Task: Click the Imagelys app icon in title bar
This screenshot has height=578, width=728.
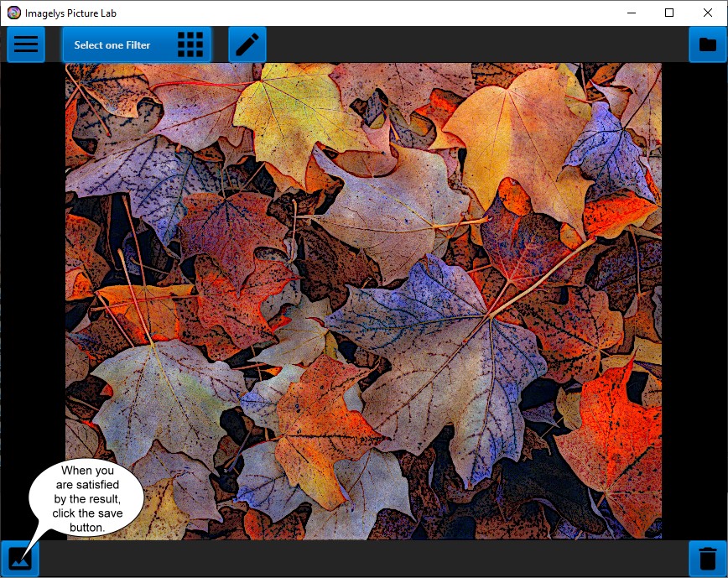Action: tap(13, 13)
